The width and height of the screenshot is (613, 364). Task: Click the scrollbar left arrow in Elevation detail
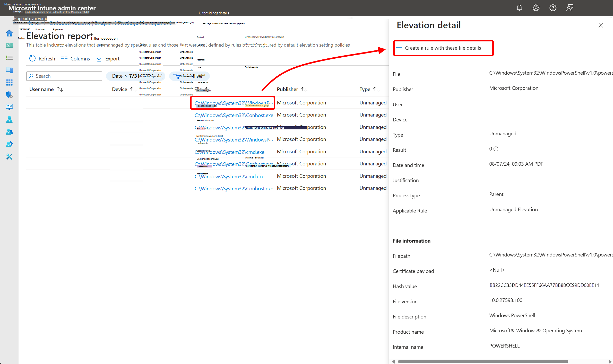click(x=393, y=361)
